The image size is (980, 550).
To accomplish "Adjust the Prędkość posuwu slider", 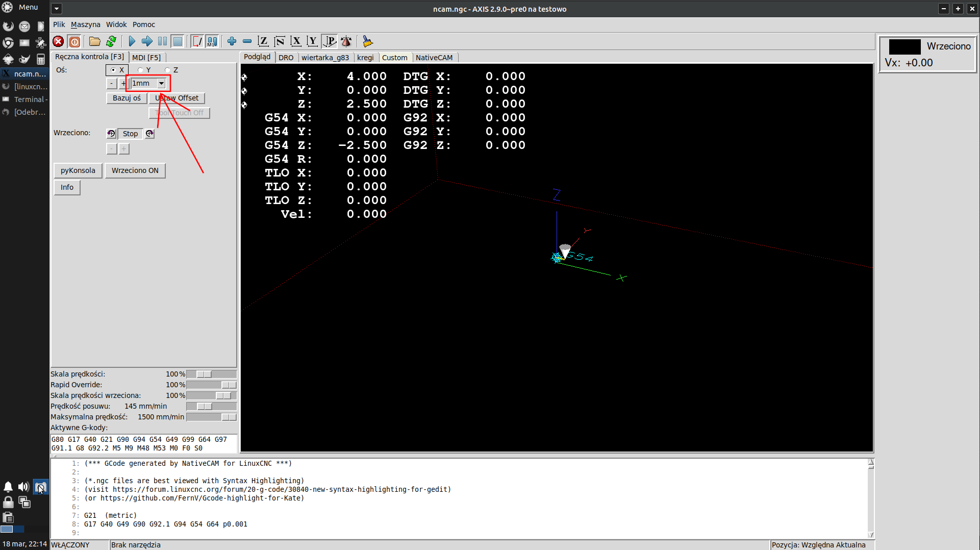I will 211,406.
